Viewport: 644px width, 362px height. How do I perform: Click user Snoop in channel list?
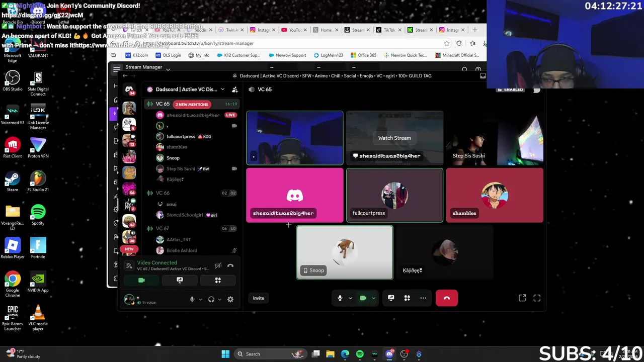point(173,158)
